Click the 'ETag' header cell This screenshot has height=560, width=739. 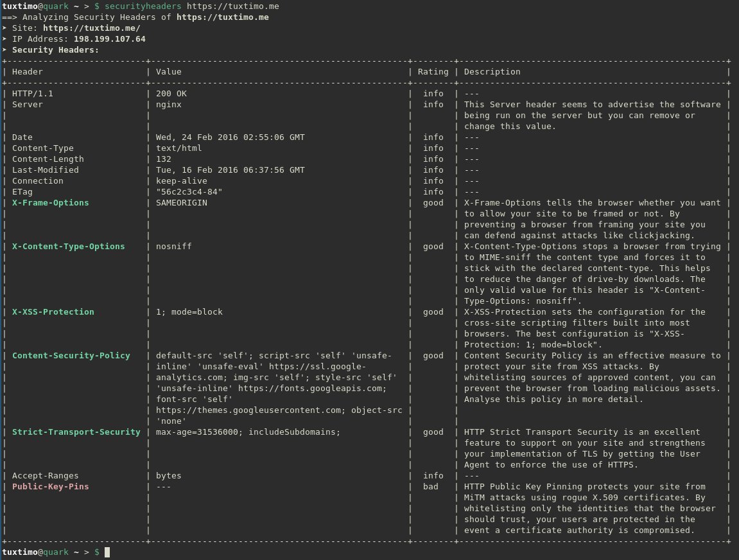22,192
